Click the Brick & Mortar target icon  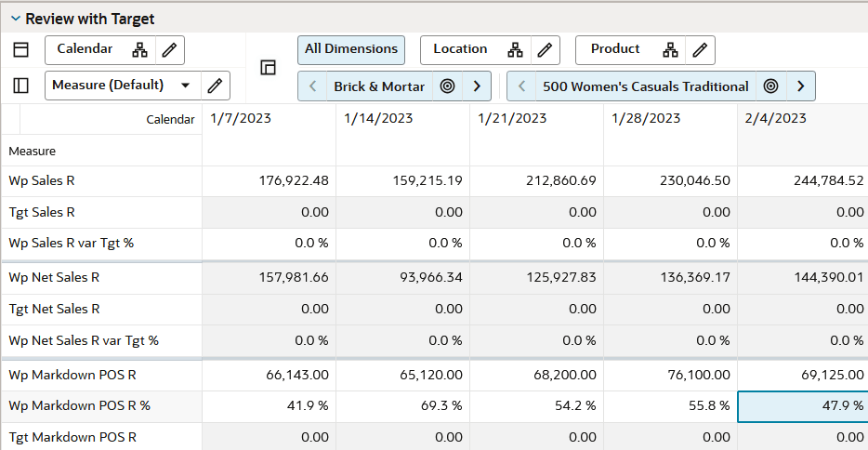[447, 86]
